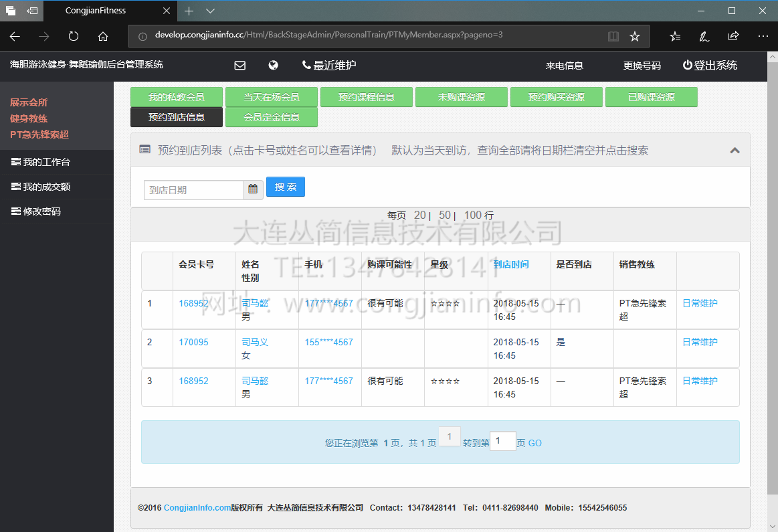Click the browser forward arrow
Image resolution: width=778 pixels, height=532 pixels.
click(x=44, y=36)
